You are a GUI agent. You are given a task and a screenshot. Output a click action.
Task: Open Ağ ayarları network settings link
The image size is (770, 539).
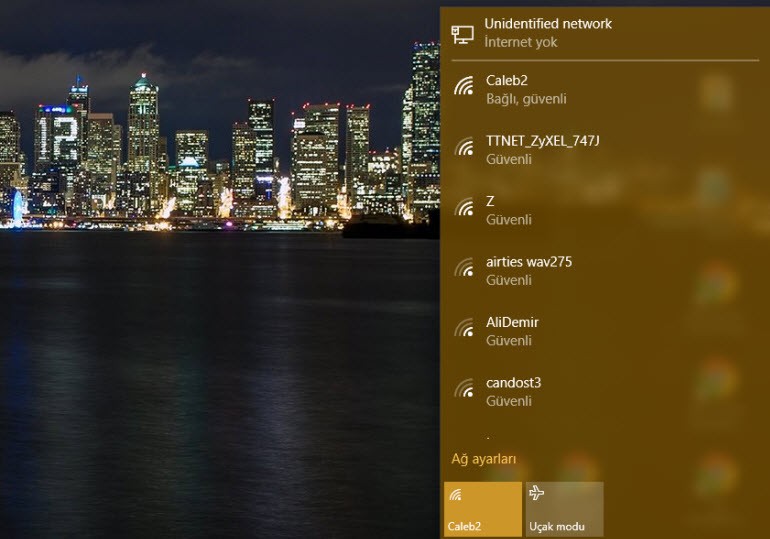pos(484,459)
